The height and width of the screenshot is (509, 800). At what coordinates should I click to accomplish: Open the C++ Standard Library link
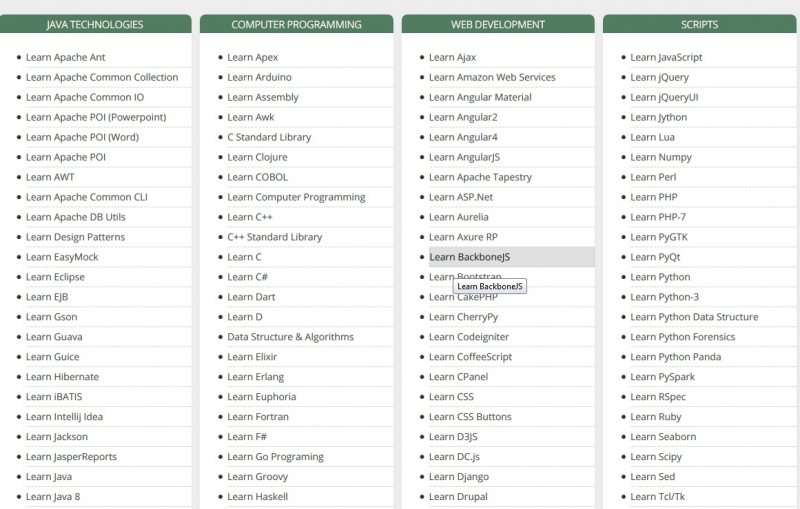tap(274, 237)
